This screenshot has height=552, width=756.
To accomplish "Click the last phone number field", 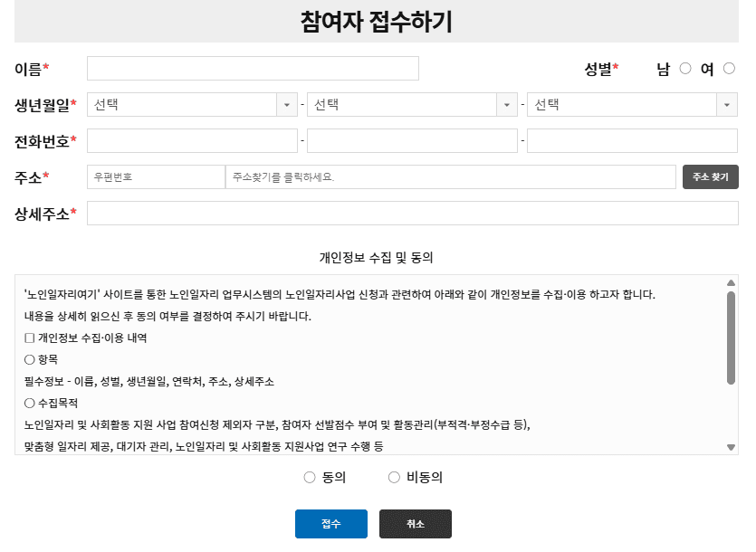I will 632,141.
